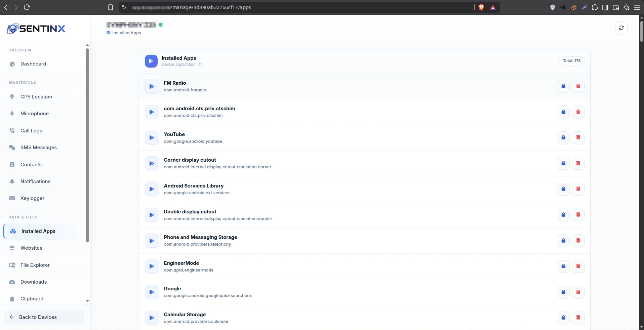This screenshot has width=644, height=330.
Task: Click the Total: 176 badge
Action: tap(572, 61)
